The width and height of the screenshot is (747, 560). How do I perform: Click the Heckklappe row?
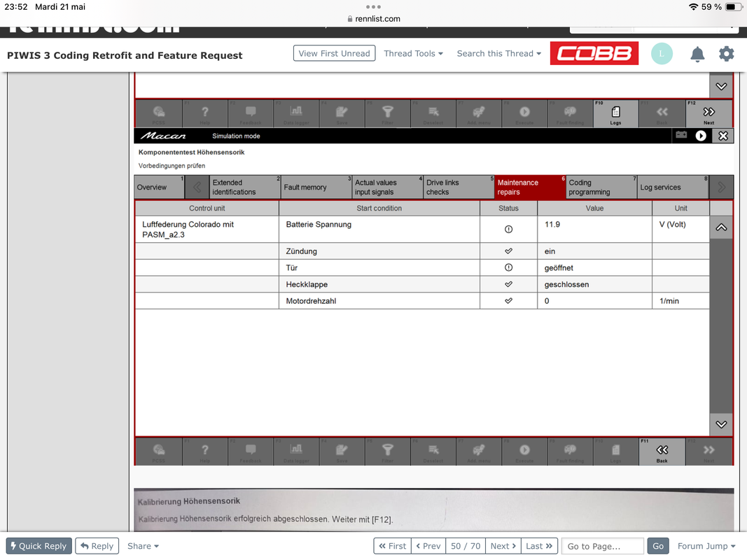[422, 284]
